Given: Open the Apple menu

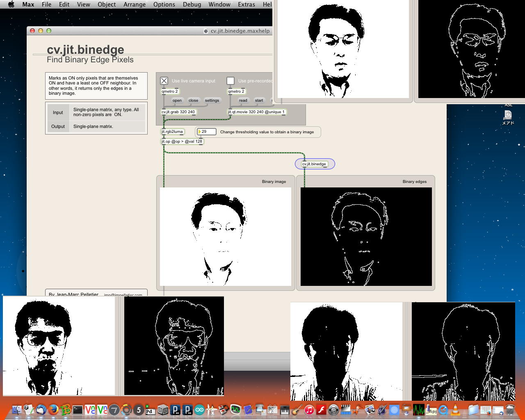Looking at the screenshot, I should pos(11,5).
